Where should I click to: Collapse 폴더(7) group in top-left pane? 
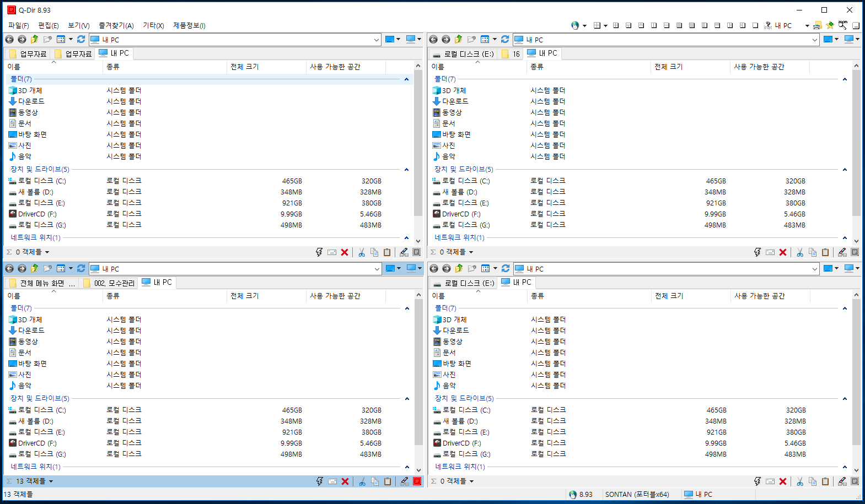(x=406, y=79)
